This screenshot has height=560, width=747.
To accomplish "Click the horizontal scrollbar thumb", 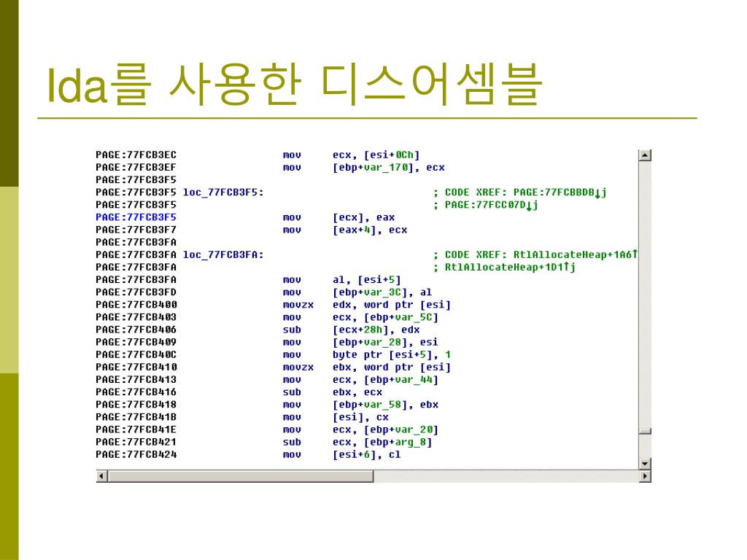I will point(241,475).
